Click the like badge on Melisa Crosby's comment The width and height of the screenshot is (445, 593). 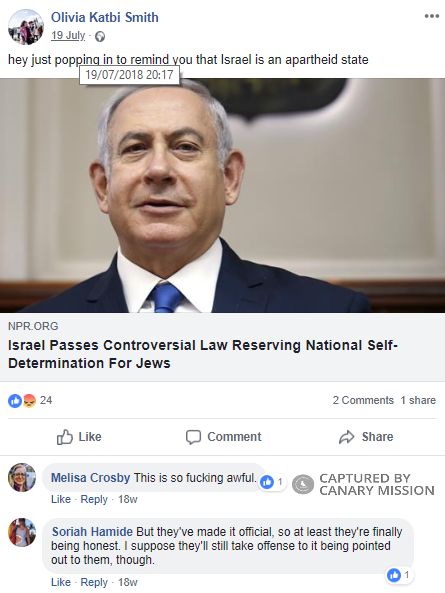pyautogui.click(x=271, y=482)
